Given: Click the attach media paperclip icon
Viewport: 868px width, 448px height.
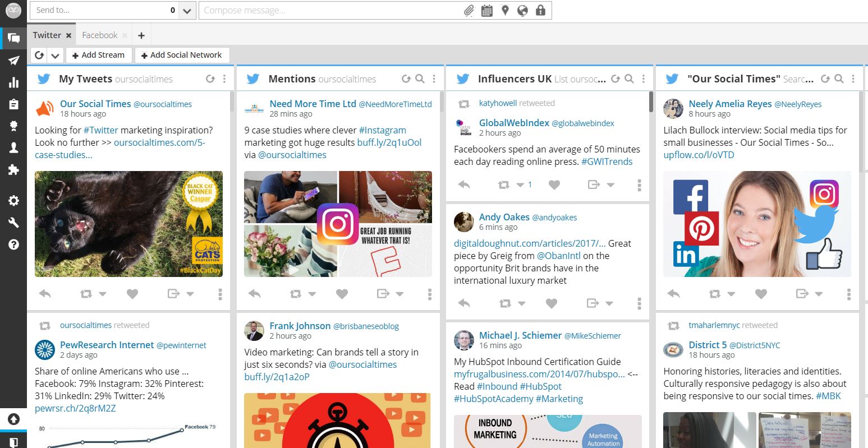Looking at the screenshot, I should tap(469, 11).
